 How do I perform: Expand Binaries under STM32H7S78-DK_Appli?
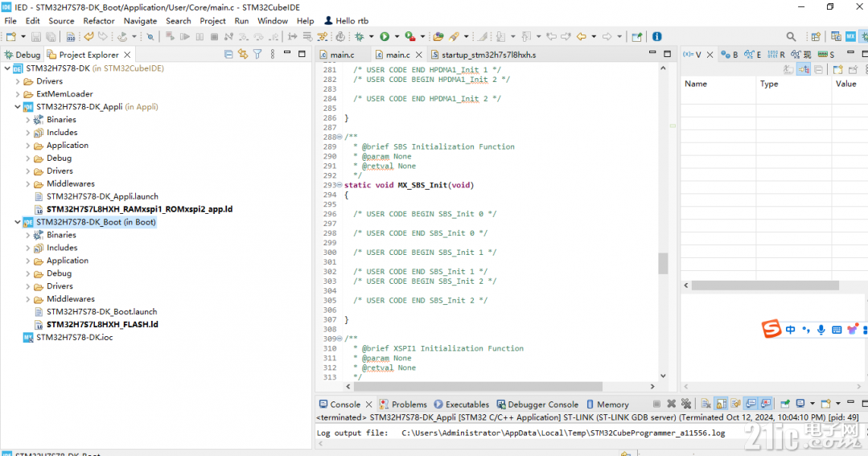(x=27, y=120)
